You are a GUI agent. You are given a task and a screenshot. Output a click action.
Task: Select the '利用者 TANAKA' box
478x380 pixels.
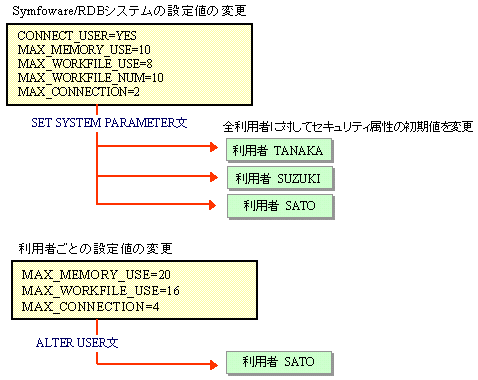click(279, 150)
